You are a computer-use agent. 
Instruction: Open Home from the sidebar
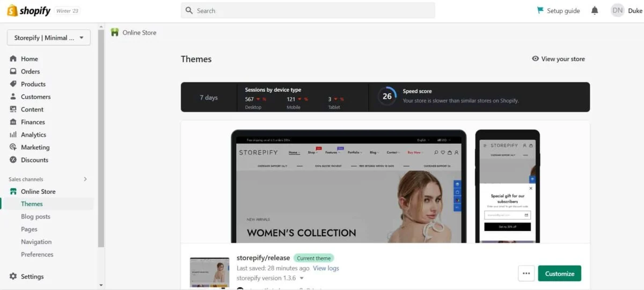pos(29,59)
